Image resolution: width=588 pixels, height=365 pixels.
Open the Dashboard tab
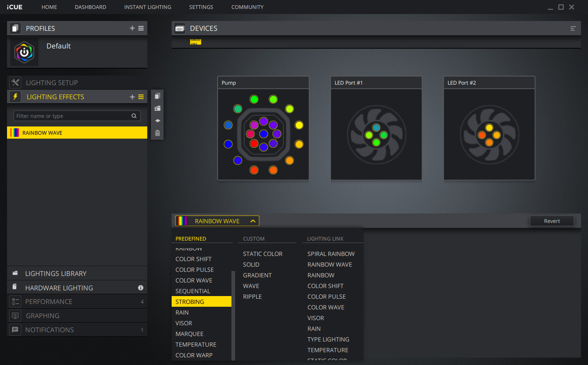pyautogui.click(x=90, y=7)
